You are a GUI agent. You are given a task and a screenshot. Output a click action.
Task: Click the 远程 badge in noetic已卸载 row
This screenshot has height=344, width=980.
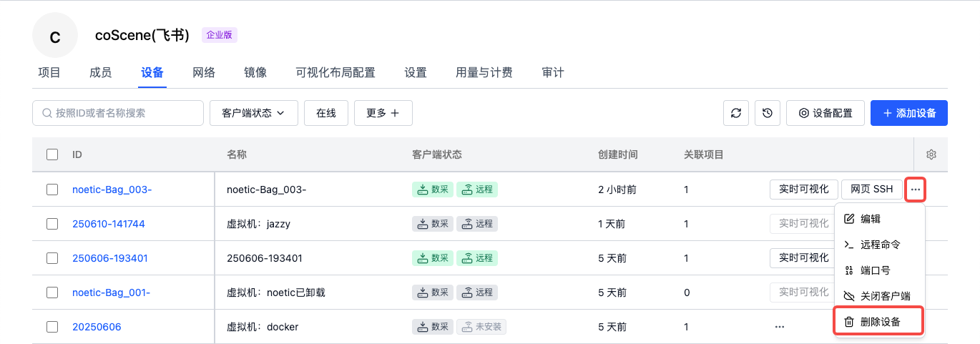(477, 293)
